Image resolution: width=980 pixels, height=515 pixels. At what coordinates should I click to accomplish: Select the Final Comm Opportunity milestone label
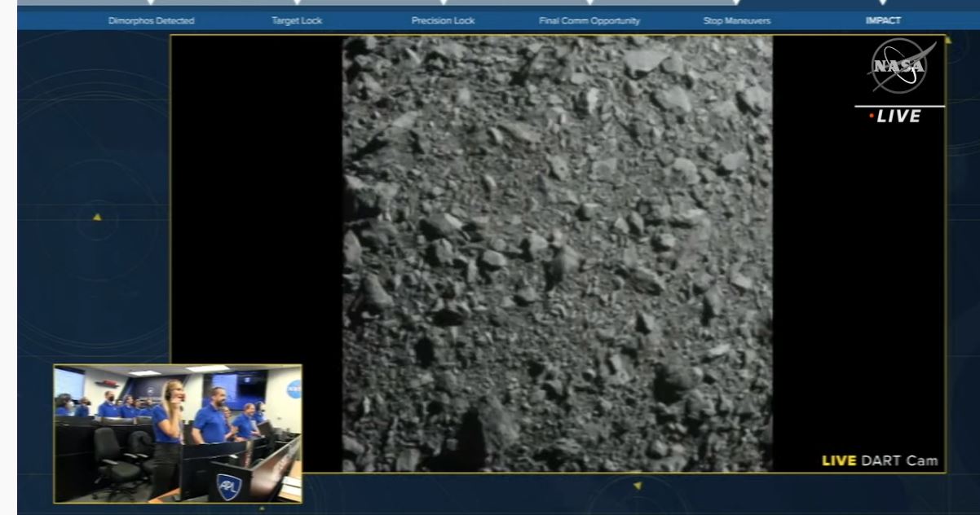(x=589, y=20)
